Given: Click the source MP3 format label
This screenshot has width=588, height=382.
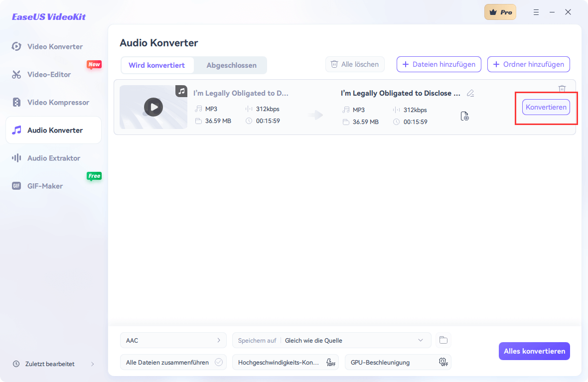Looking at the screenshot, I should click(211, 109).
